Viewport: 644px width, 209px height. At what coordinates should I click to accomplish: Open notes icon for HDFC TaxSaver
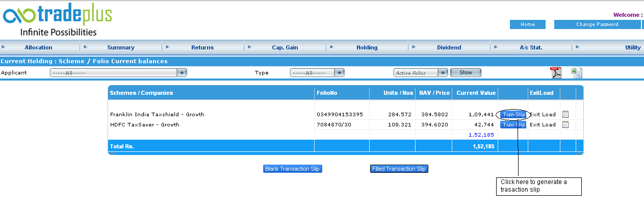click(565, 124)
